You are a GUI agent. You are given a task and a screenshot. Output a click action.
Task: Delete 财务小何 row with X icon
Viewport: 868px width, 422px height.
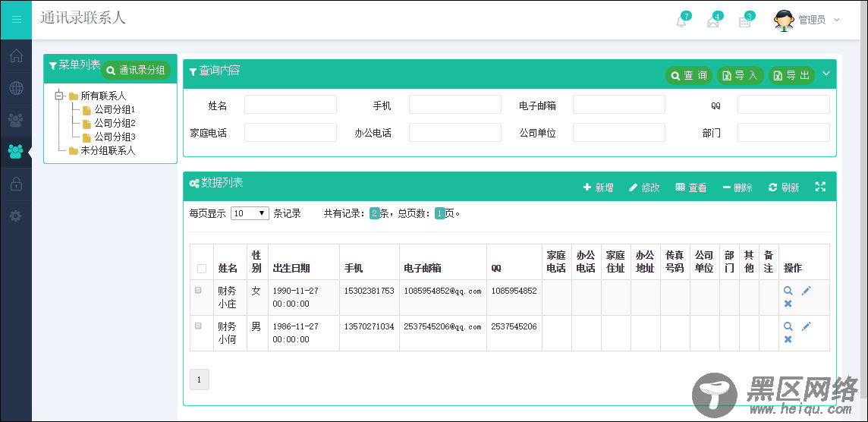pos(788,339)
